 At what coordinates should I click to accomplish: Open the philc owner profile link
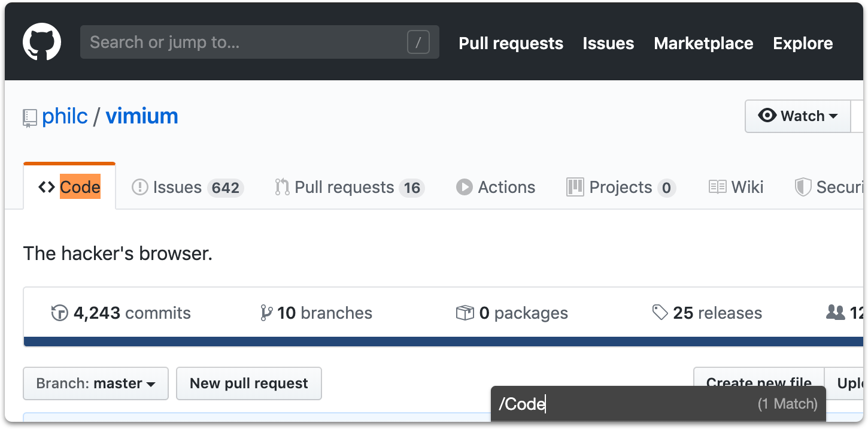[x=65, y=116]
